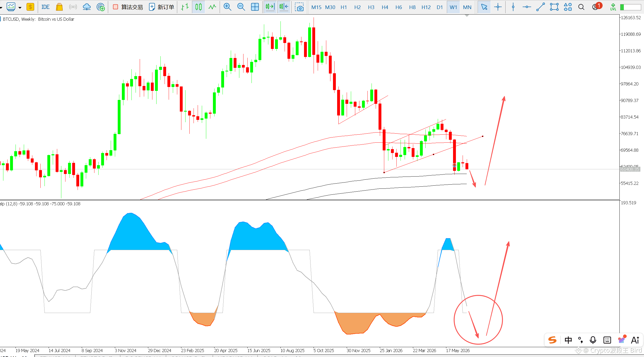Open the new chart window icon

11,7
